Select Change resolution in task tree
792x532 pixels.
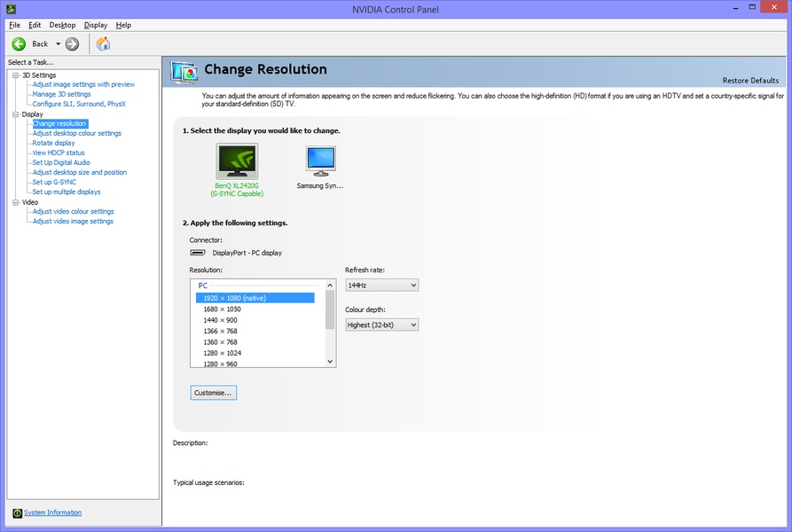point(59,123)
